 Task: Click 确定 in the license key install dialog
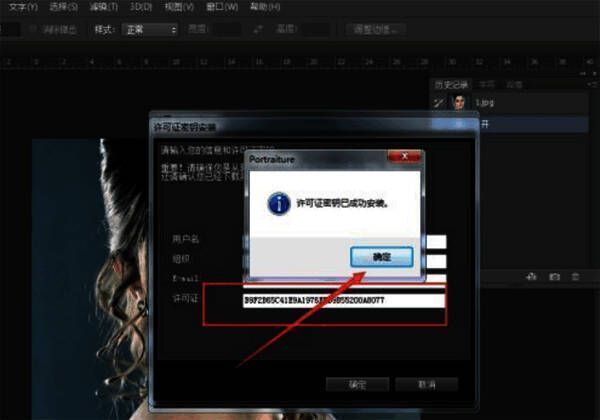click(x=357, y=384)
